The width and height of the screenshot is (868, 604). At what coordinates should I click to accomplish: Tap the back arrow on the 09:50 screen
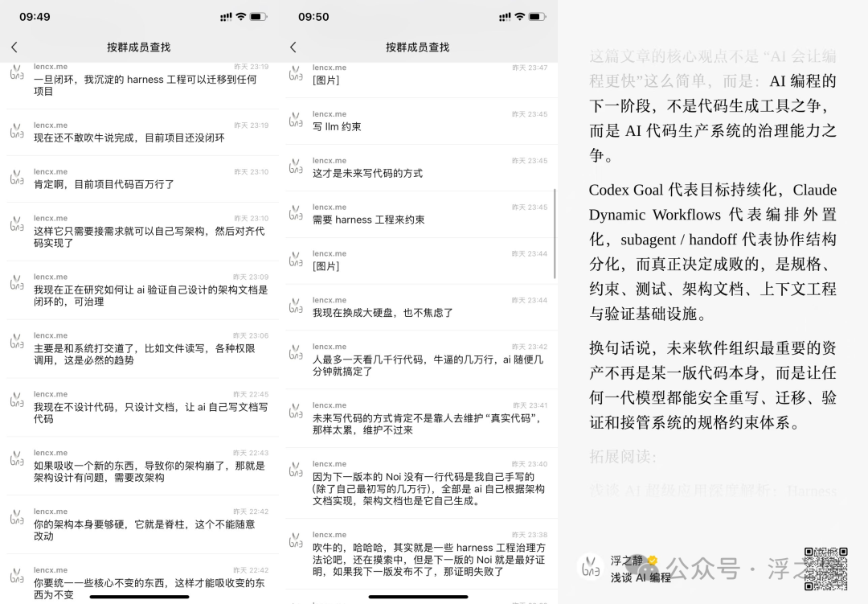click(x=293, y=47)
